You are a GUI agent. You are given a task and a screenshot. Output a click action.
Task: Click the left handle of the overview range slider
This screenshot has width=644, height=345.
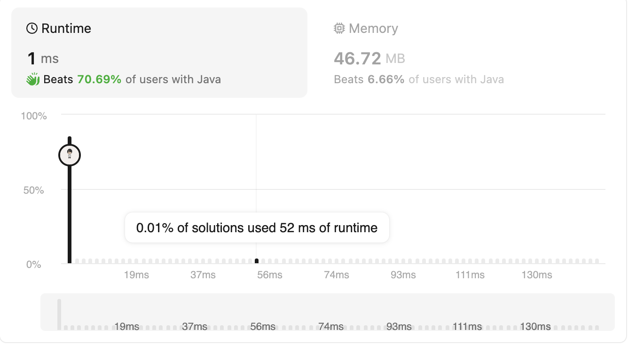coord(59,314)
